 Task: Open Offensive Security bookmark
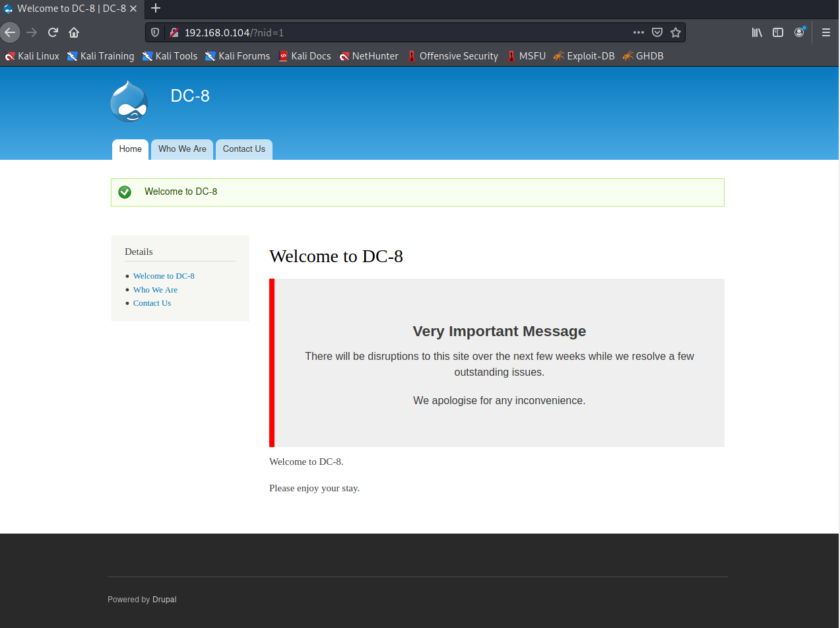(x=453, y=56)
